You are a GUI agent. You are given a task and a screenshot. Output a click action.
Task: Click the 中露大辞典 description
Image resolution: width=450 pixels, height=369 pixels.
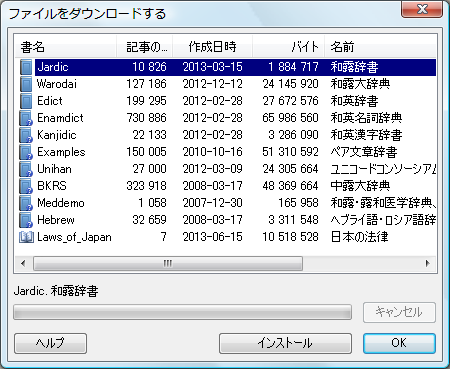(x=360, y=186)
